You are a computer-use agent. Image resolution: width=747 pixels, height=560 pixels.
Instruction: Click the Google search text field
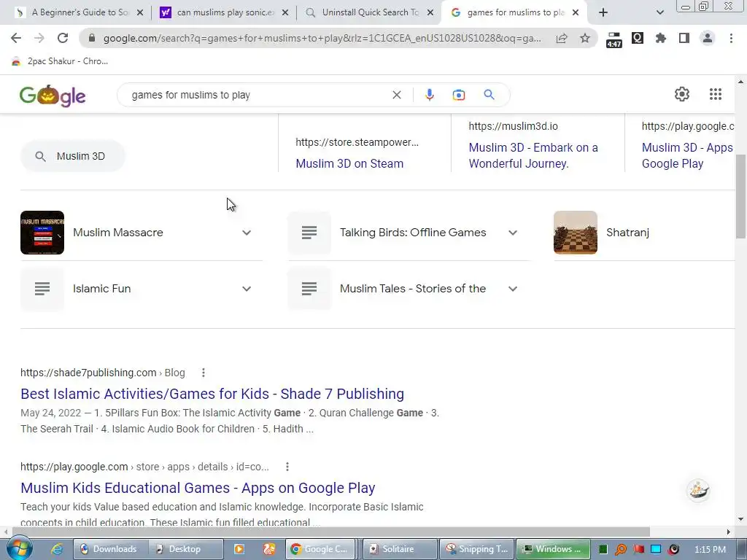point(258,95)
